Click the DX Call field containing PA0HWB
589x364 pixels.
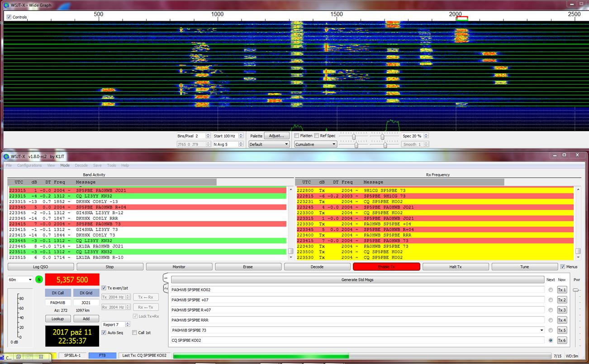pos(57,303)
